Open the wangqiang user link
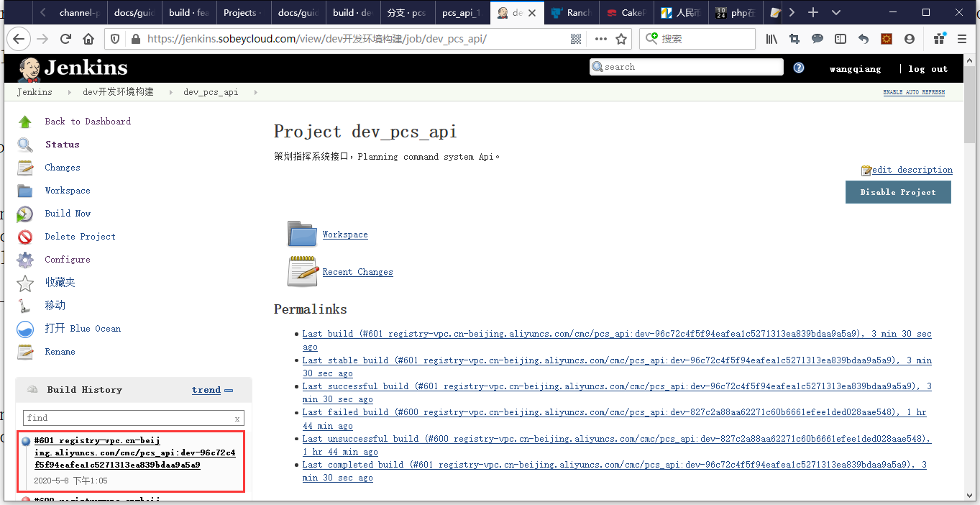980x505 pixels. (855, 69)
